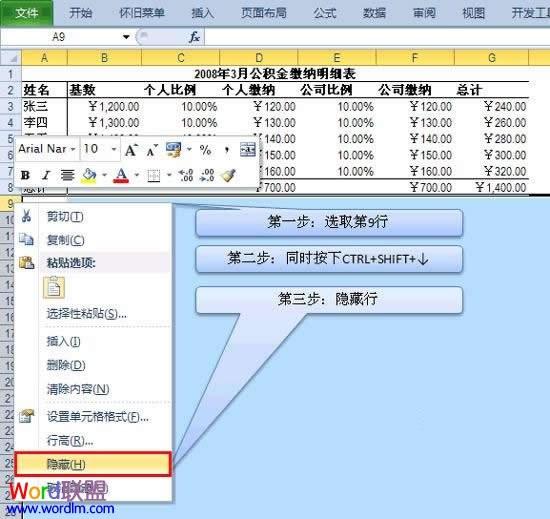Apply the yellow fill color bucket
The height and width of the screenshot is (519, 550).
[x=89, y=175]
